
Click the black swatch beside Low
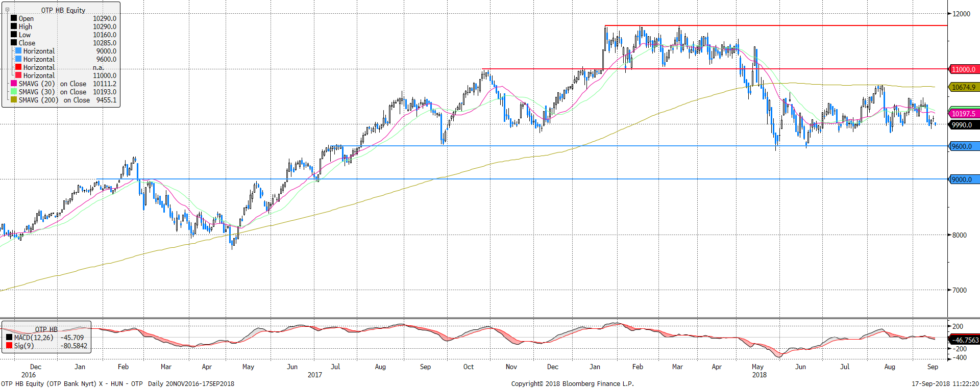click(14, 35)
